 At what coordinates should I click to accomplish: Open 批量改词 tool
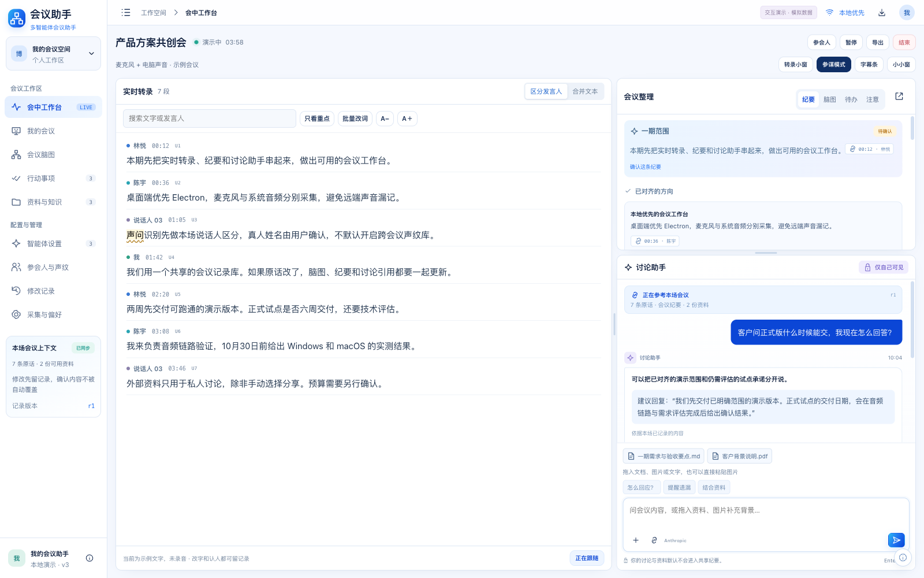(x=355, y=118)
